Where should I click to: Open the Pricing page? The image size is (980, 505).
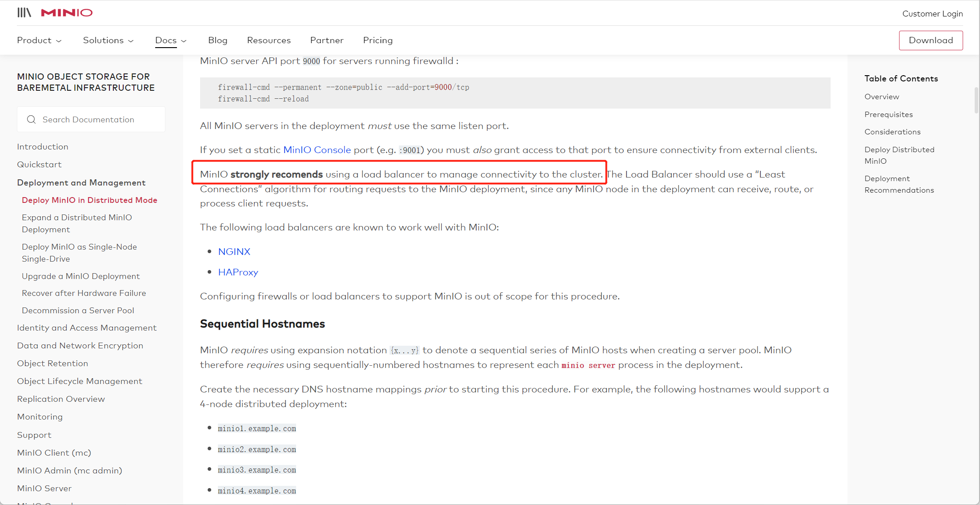point(378,40)
